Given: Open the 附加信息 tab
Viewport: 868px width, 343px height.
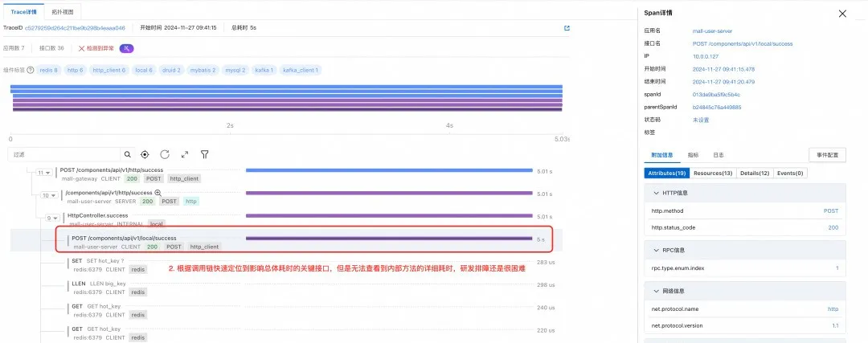Looking at the screenshot, I should [x=662, y=155].
